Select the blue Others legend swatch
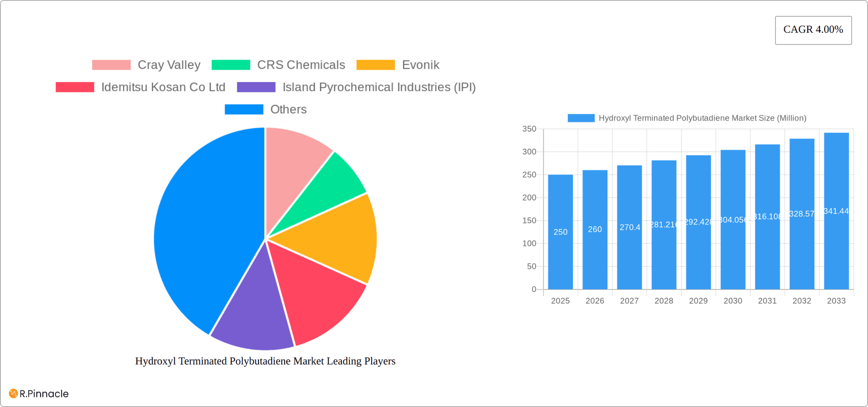The height and width of the screenshot is (407, 868). click(244, 109)
